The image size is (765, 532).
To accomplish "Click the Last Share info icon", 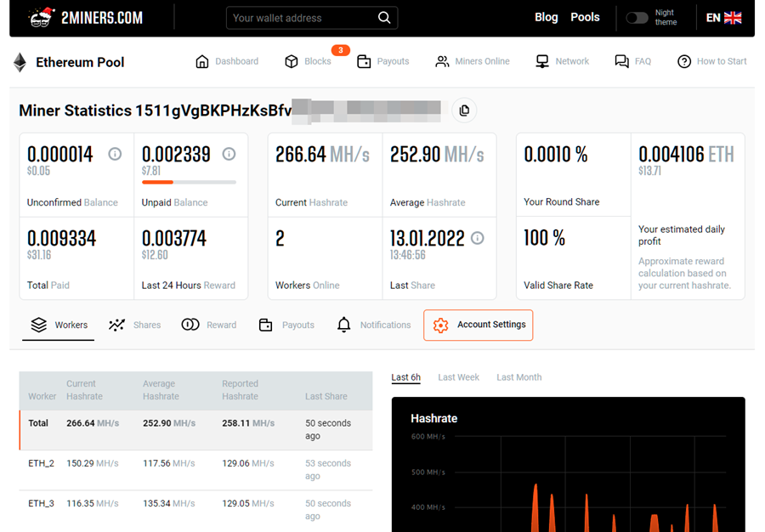I will (478, 238).
